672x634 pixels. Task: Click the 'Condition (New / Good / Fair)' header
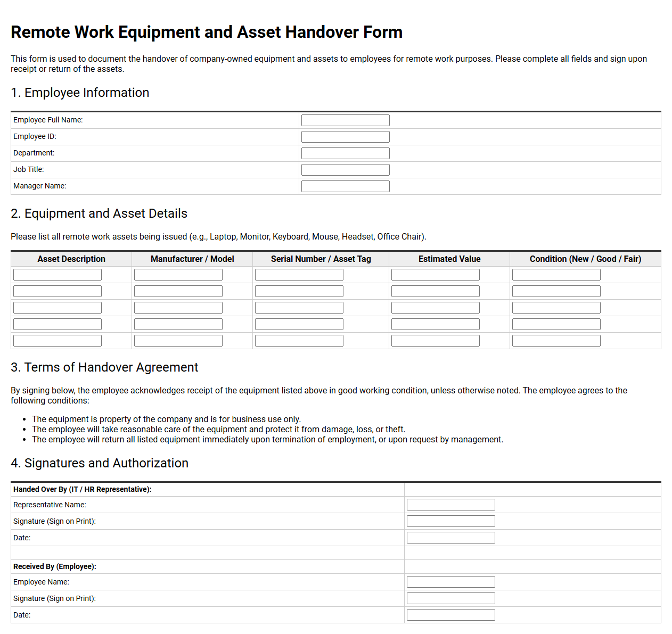[585, 259]
